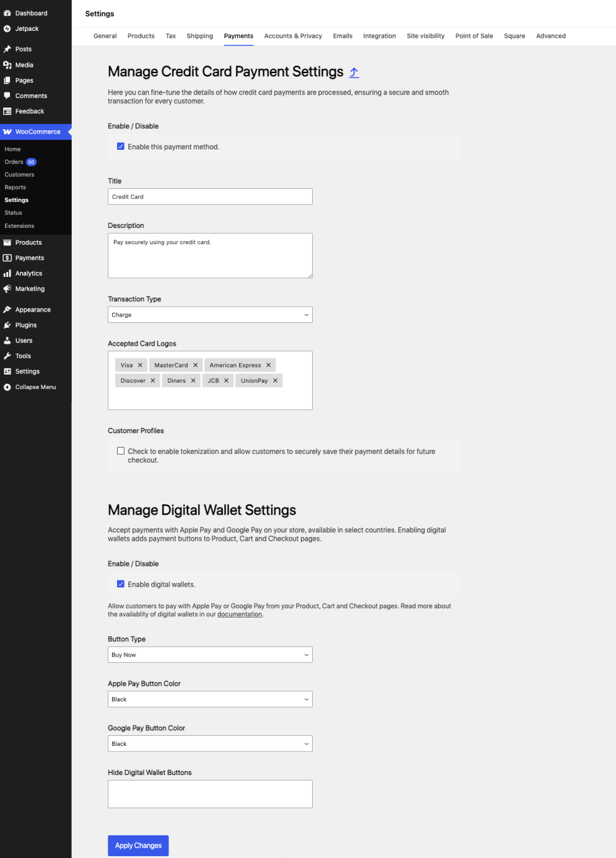Switch to the Tax tab

171,36
